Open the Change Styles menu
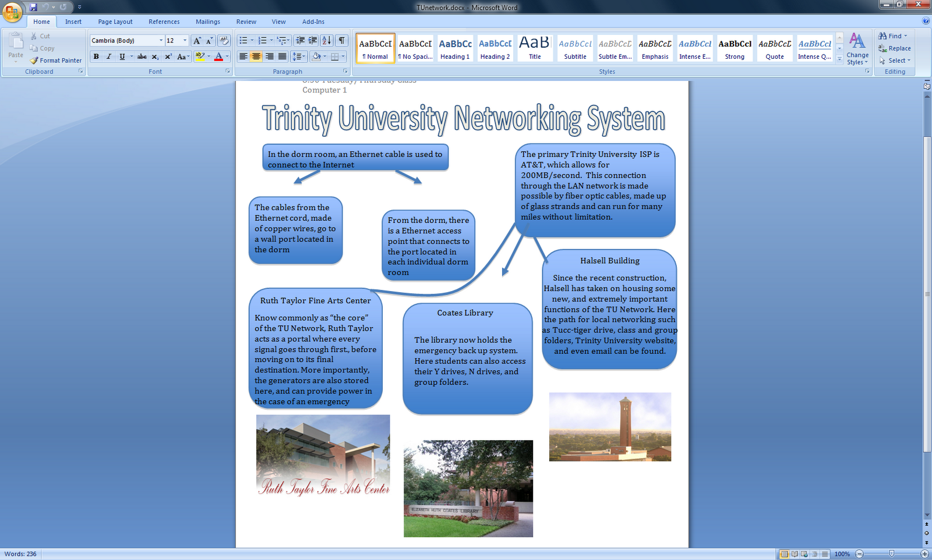The image size is (932, 560). click(857, 49)
